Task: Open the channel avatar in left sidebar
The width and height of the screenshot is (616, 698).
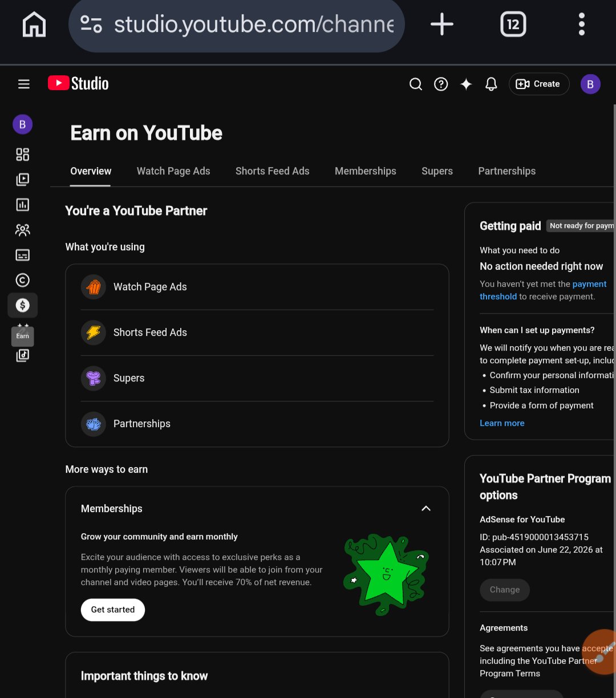Action: (23, 124)
